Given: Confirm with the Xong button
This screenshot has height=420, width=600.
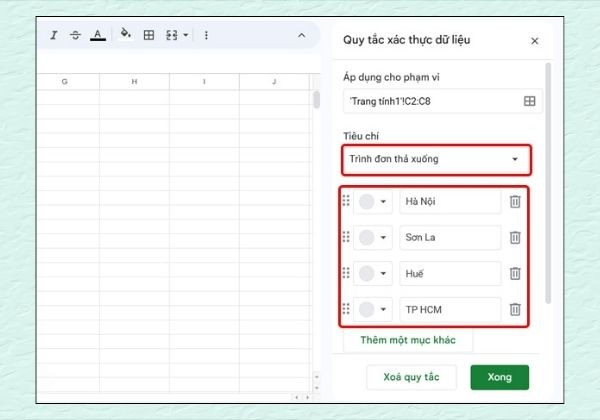Looking at the screenshot, I should [500, 377].
